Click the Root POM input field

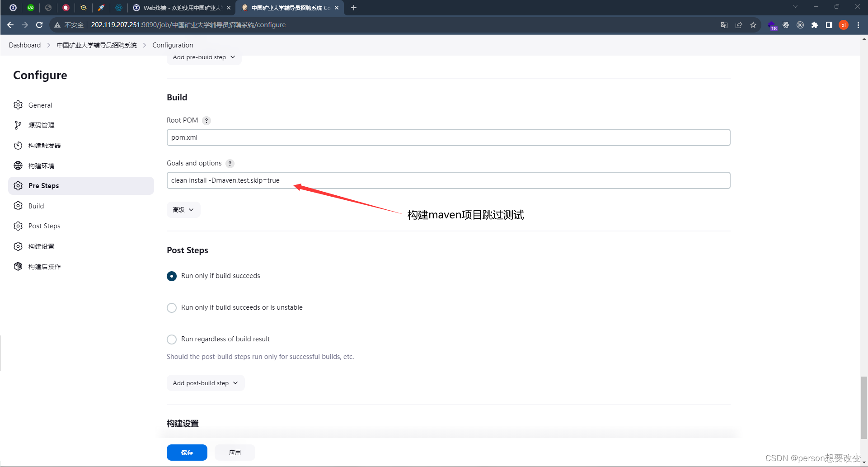448,137
